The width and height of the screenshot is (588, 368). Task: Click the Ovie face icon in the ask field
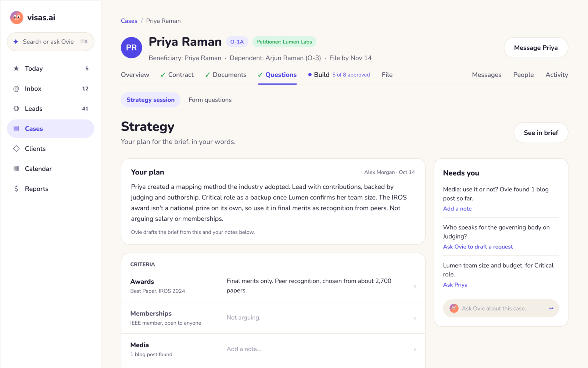[454, 308]
